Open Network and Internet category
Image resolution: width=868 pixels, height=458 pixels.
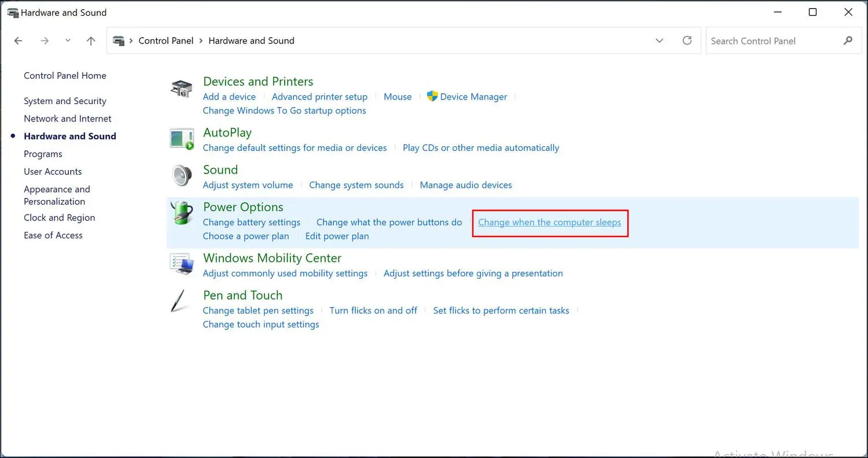(68, 119)
